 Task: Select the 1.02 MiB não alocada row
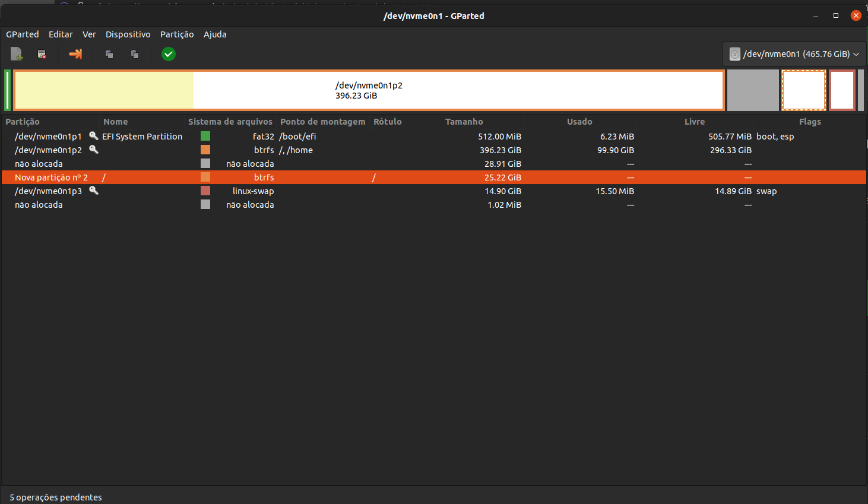(x=433, y=204)
